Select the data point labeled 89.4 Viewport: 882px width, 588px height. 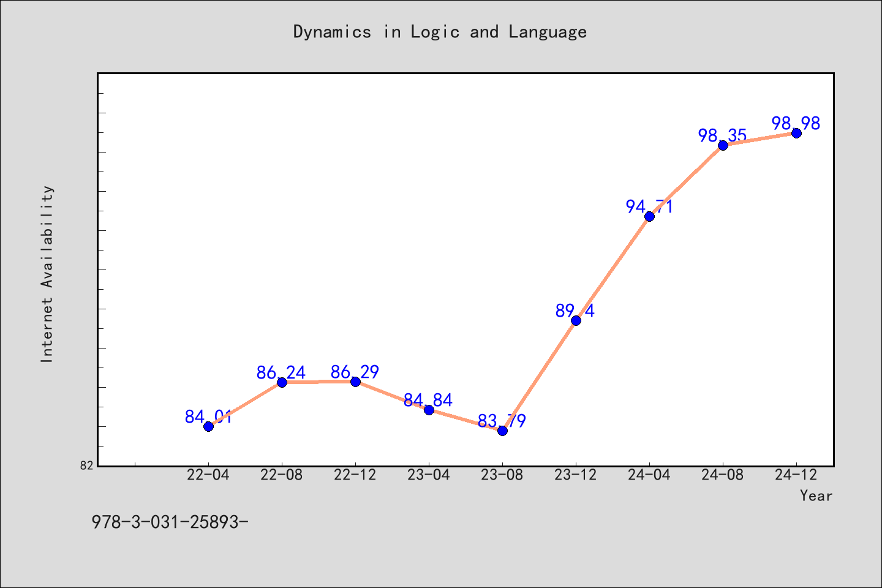(576, 320)
